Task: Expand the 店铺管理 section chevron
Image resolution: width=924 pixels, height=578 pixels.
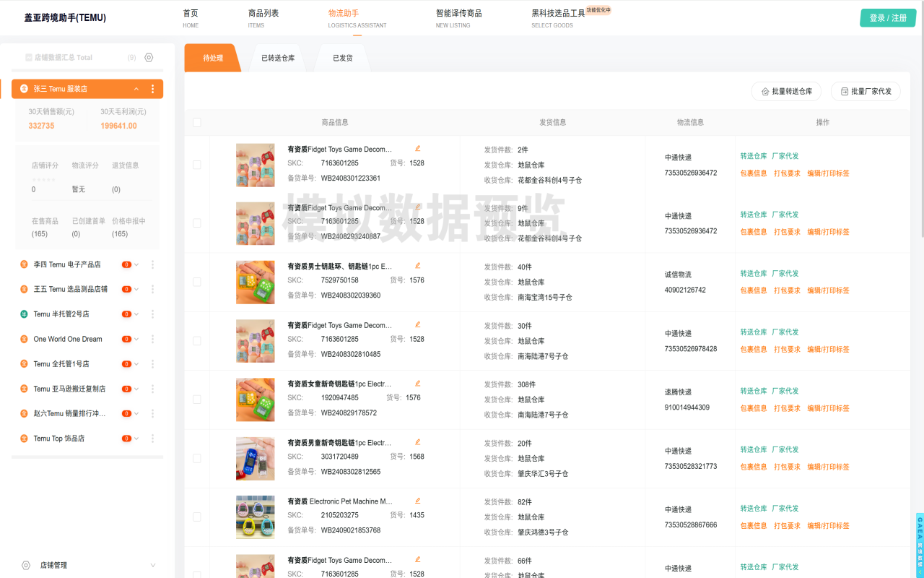Action: (x=152, y=565)
